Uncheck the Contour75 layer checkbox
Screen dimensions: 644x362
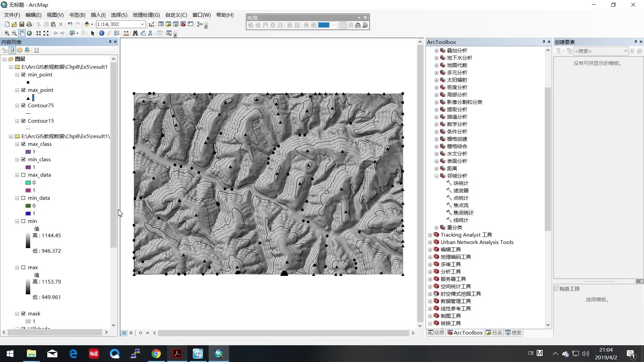tap(23, 105)
